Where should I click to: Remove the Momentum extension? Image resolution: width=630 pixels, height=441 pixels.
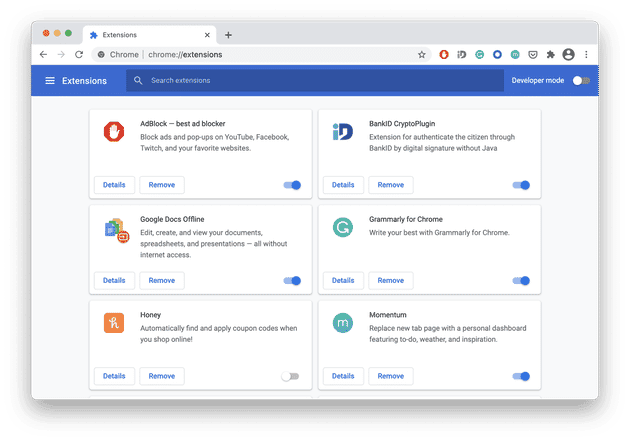click(391, 376)
